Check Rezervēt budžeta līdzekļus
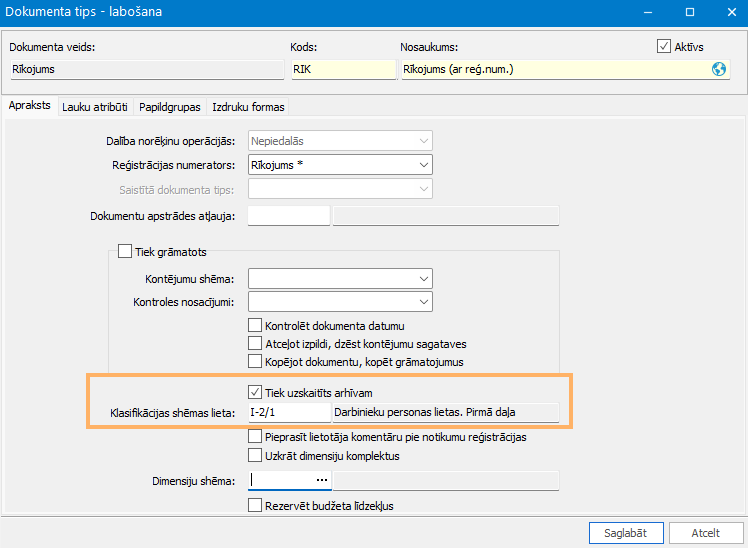Screen dimensions: 748x548 coord(255,506)
